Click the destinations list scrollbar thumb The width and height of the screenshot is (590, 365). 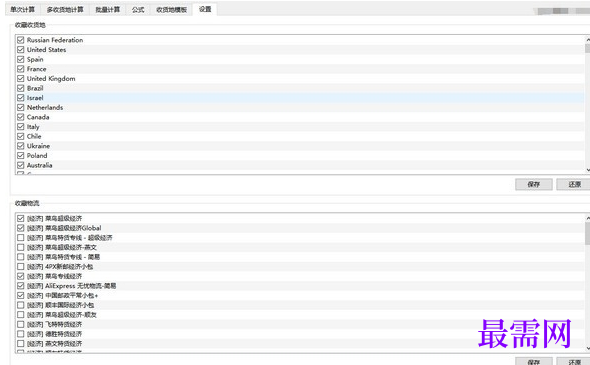tap(587, 48)
